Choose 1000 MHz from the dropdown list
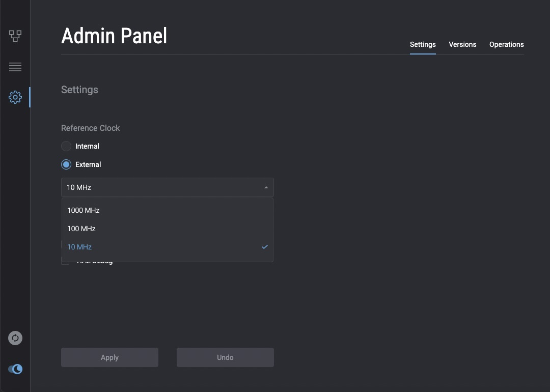The height and width of the screenshot is (392, 550). (84, 210)
